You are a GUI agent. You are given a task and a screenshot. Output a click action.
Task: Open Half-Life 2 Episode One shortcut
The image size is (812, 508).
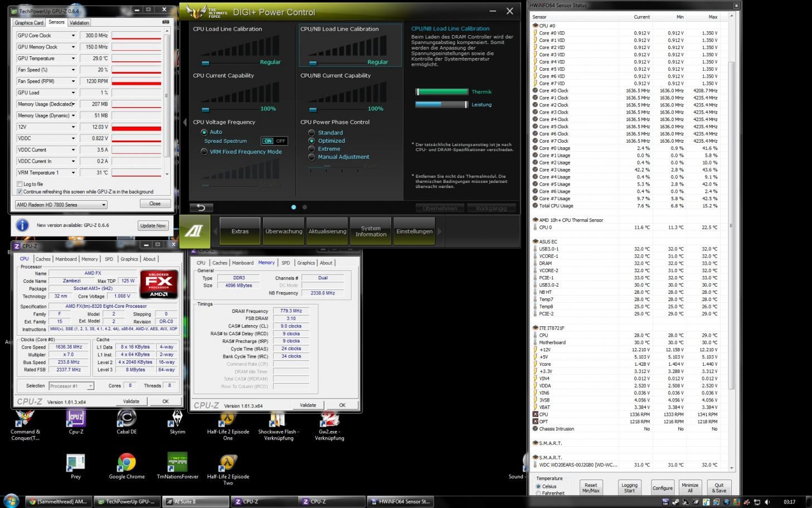228,425
